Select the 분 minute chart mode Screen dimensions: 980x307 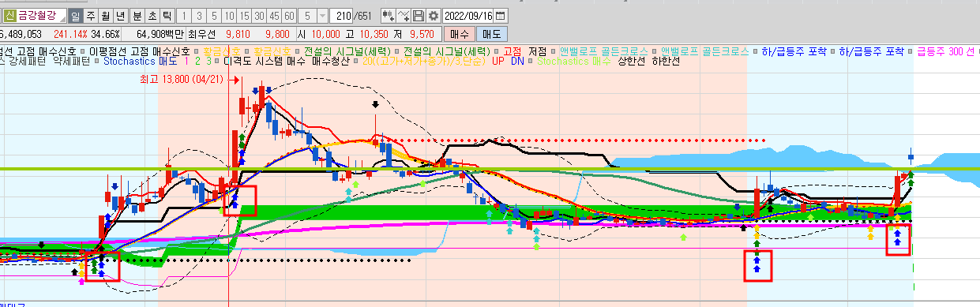(x=137, y=15)
